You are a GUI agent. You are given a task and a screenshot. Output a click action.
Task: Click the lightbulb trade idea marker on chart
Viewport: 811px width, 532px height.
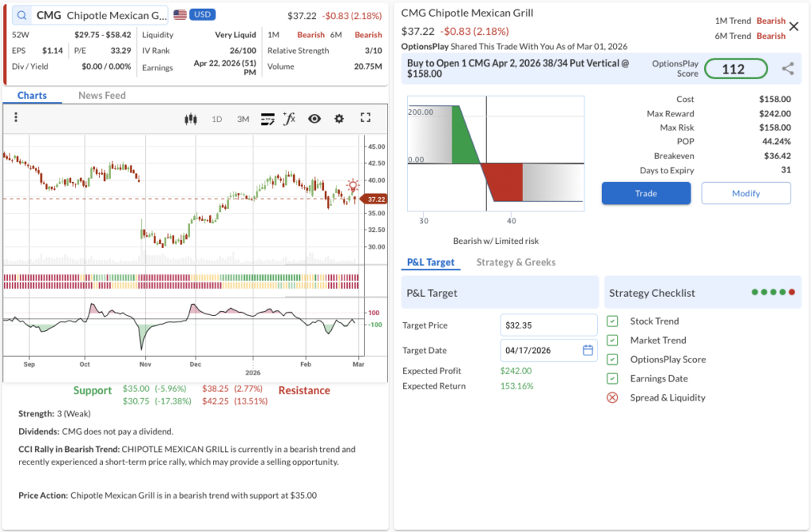[353, 186]
